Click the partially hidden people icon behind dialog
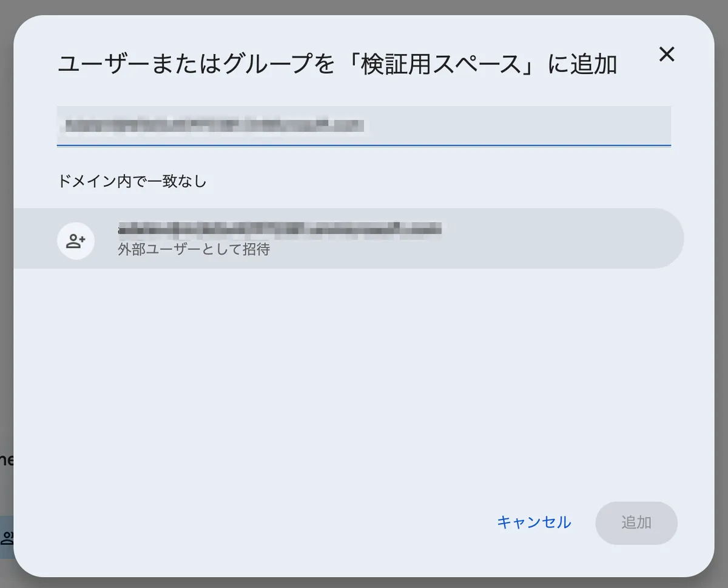 click(7, 538)
